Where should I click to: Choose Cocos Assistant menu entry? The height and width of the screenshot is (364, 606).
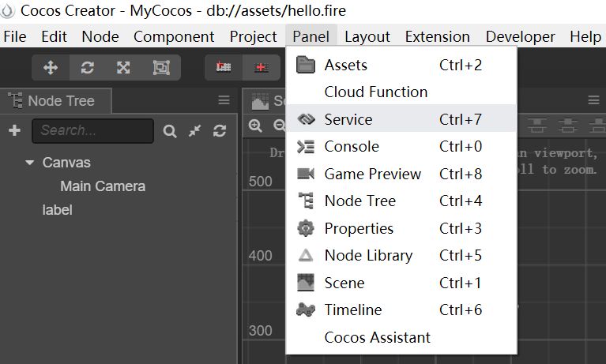(401, 337)
